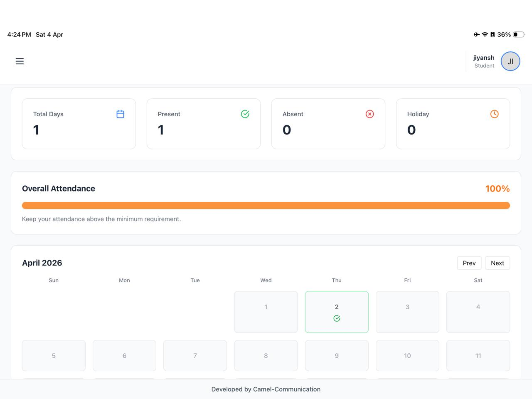Screen dimensions: 532x399
Task: Click the Present green checkmark icon
Action: pyautogui.click(x=245, y=114)
